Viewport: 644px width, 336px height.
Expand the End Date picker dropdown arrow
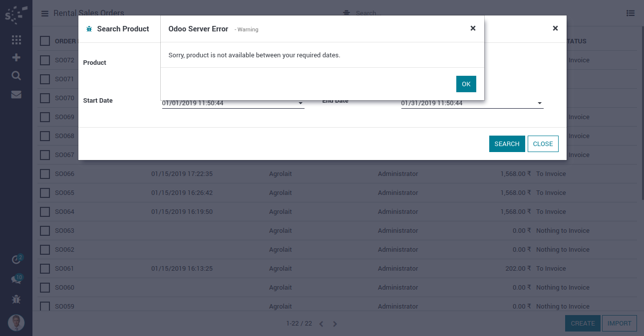pyautogui.click(x=540, y=104)
